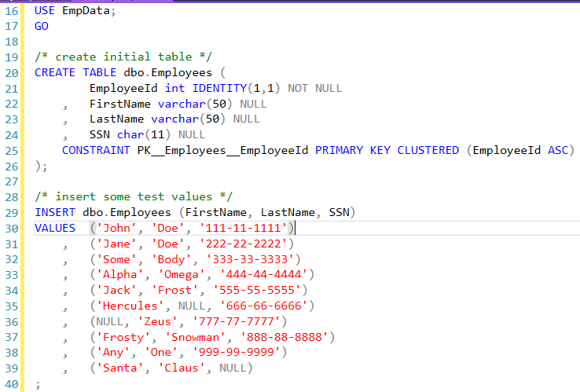This screenshot has width=580, height=392.
Task: Click the LastName column on line 23
Action: click(116, 119)
